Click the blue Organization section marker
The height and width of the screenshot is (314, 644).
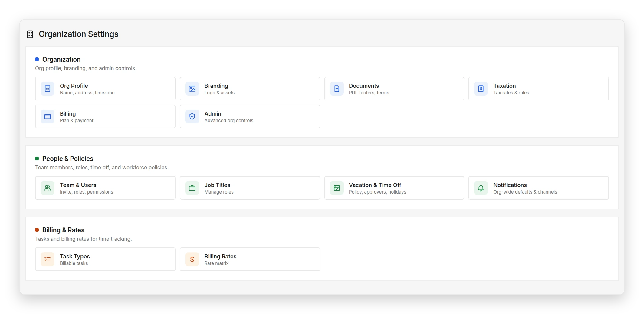pos(37,59)
